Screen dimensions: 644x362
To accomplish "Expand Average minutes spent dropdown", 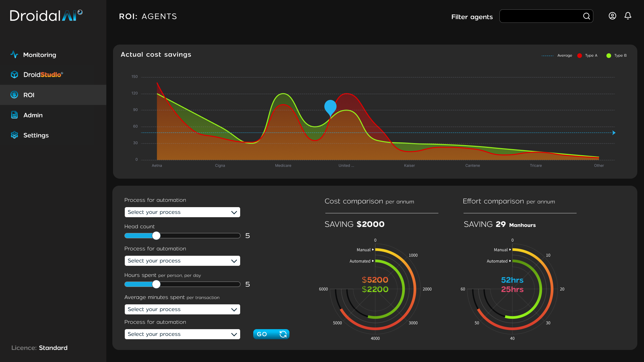I will click(182, 309).
